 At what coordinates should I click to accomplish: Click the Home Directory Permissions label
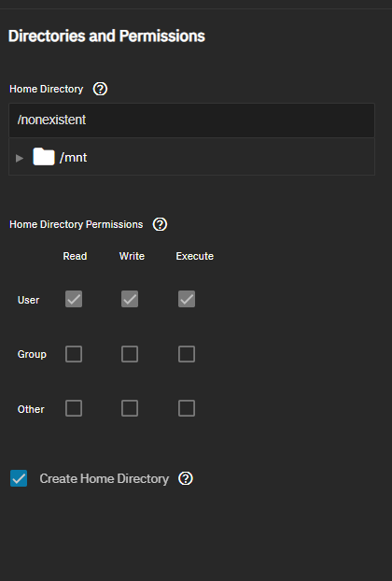tap(77, 224)
